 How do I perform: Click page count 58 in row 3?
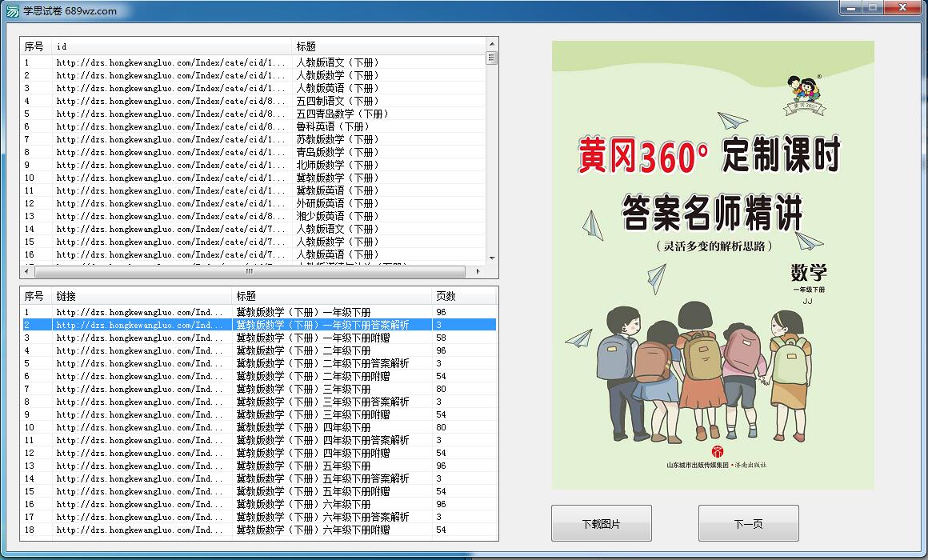441,338
